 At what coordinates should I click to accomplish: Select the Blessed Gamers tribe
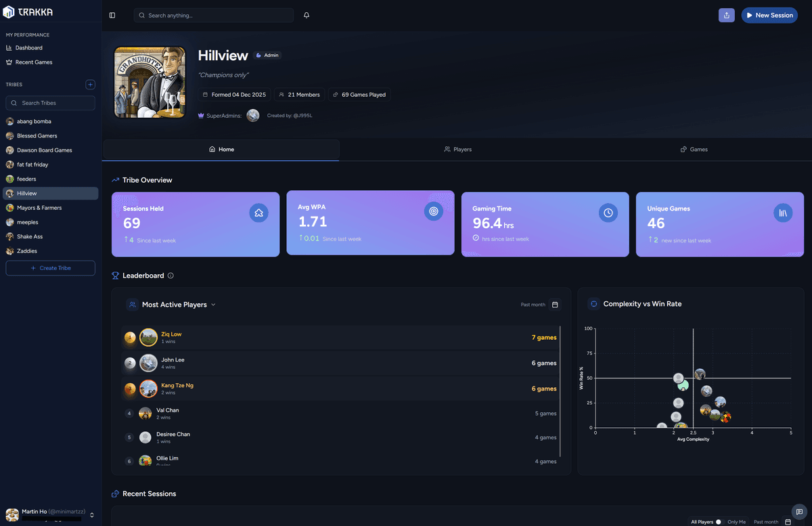coord(51,135)
